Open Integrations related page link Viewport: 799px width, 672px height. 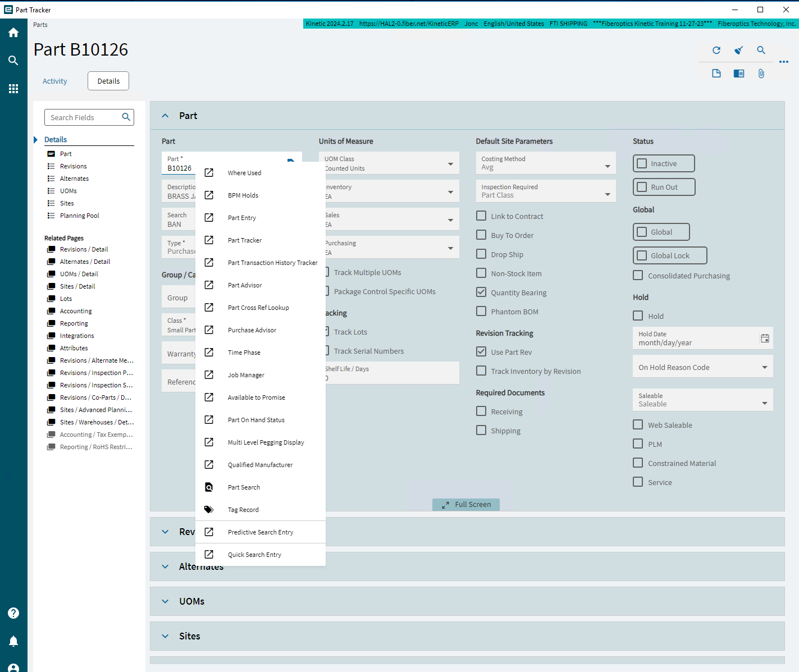[x=77, y=336]
